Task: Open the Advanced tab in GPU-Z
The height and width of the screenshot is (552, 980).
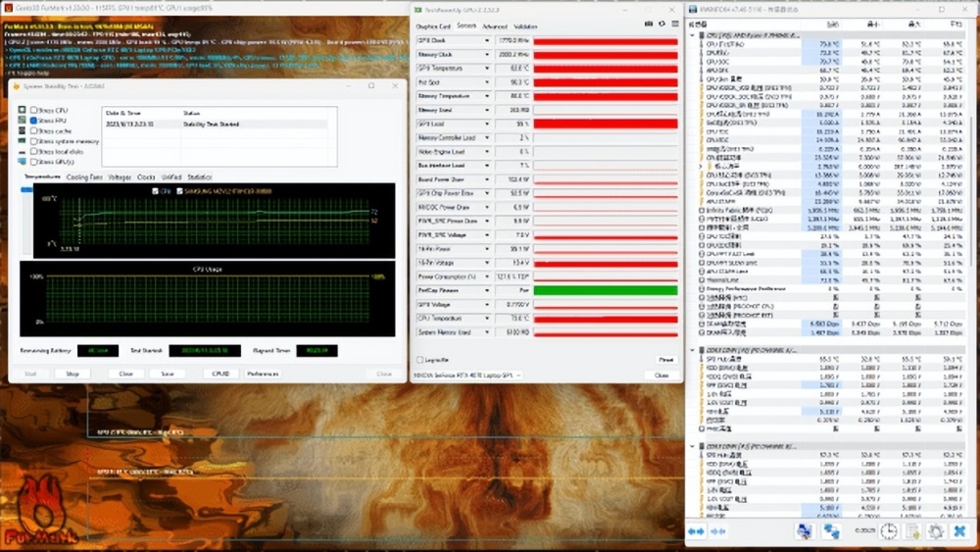Action: pyautogui.click(x=494, y=26)
